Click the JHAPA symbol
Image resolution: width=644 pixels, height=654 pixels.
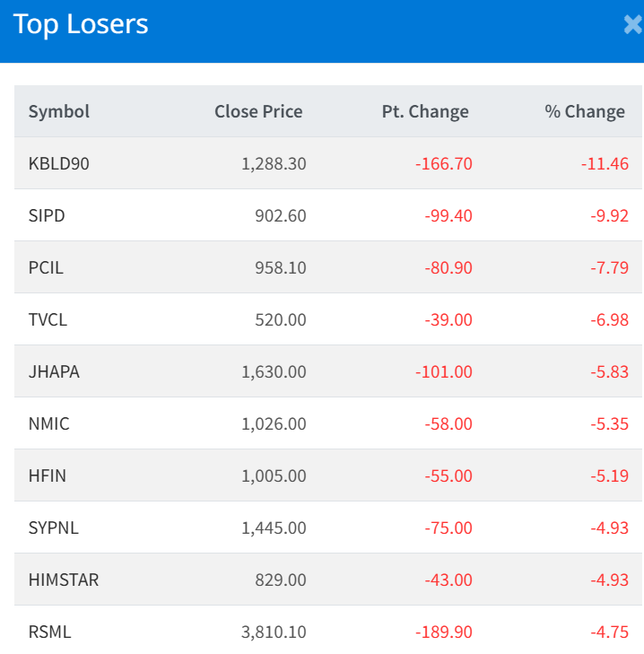pyautogui.click(x=54, y=372)
